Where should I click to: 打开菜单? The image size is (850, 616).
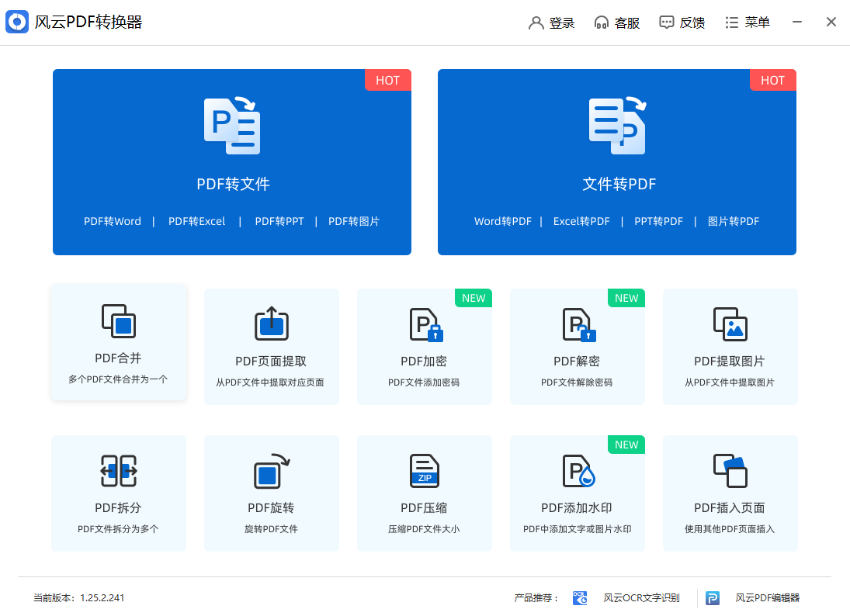747,22
